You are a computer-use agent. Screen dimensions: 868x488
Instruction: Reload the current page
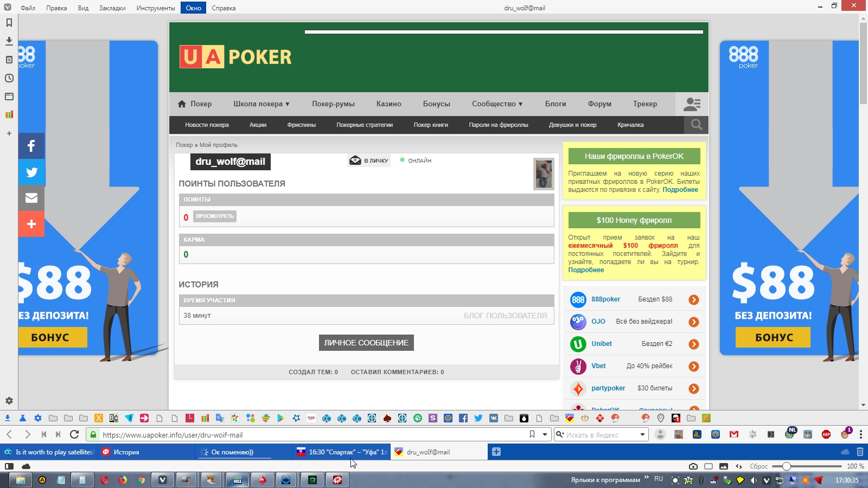point(74,434)
